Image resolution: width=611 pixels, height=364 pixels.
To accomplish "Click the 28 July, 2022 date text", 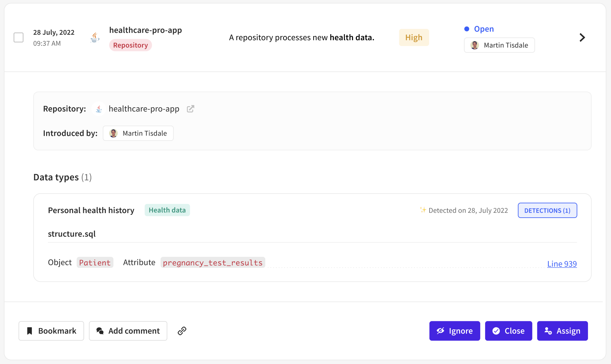I will (54, 32).
